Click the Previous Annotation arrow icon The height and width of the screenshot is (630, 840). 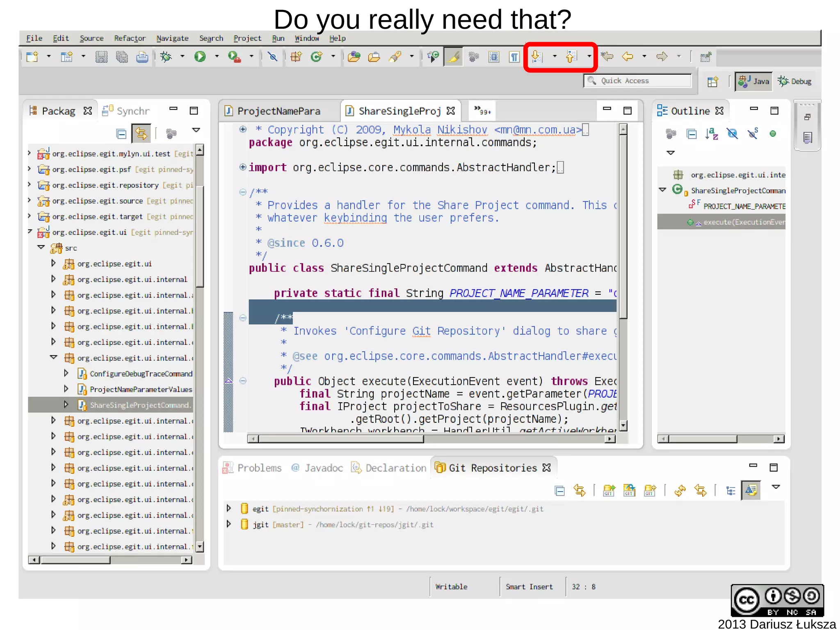click(x=571, y=57)
